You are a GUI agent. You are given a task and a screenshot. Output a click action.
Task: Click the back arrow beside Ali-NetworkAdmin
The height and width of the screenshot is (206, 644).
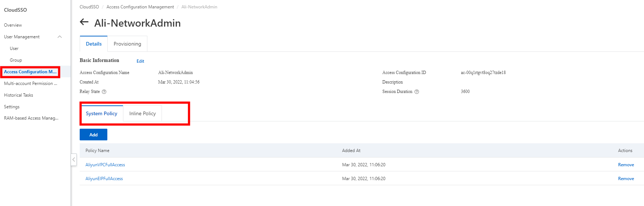[84, 22]
